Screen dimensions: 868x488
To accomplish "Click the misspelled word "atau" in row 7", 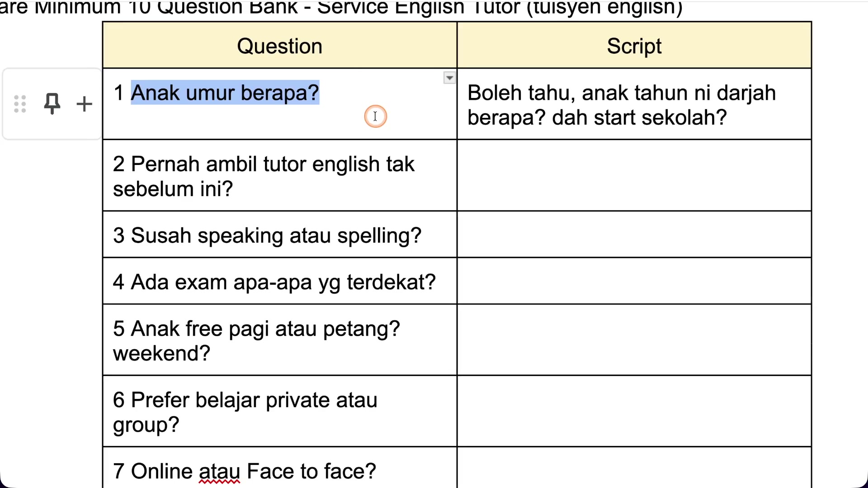I will tap(219, 471).
